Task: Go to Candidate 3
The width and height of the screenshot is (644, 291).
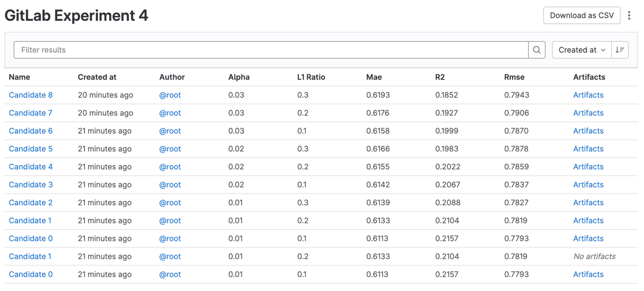Action: [x=31, y=185]
